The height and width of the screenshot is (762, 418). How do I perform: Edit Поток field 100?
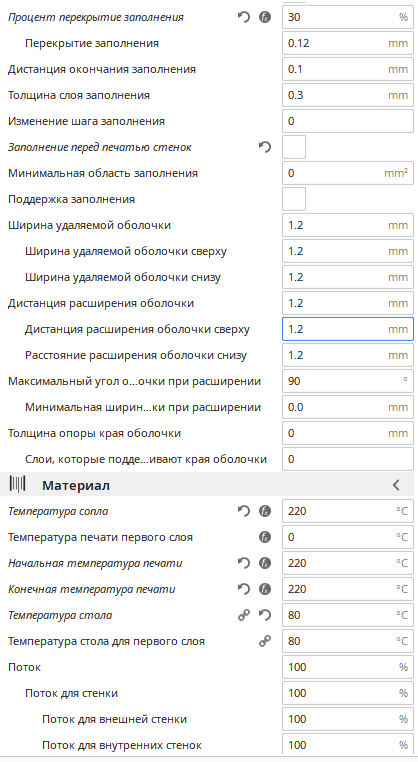[x=348, y=667]
